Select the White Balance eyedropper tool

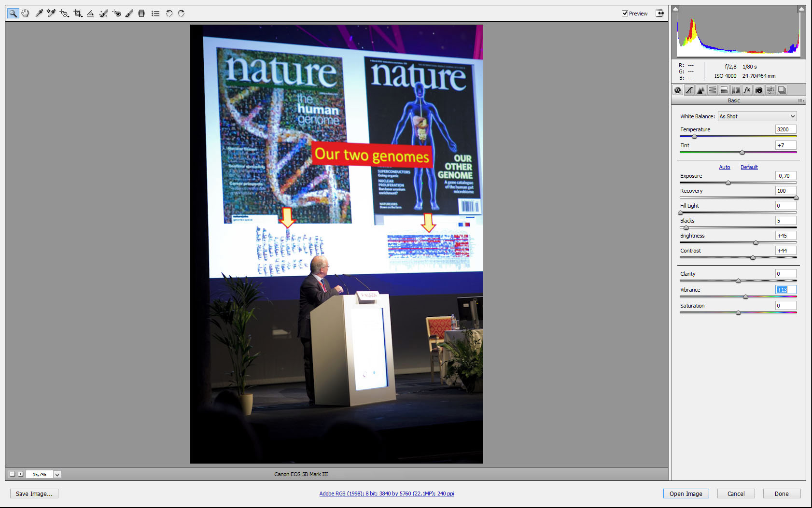click(x=39, y=14)
